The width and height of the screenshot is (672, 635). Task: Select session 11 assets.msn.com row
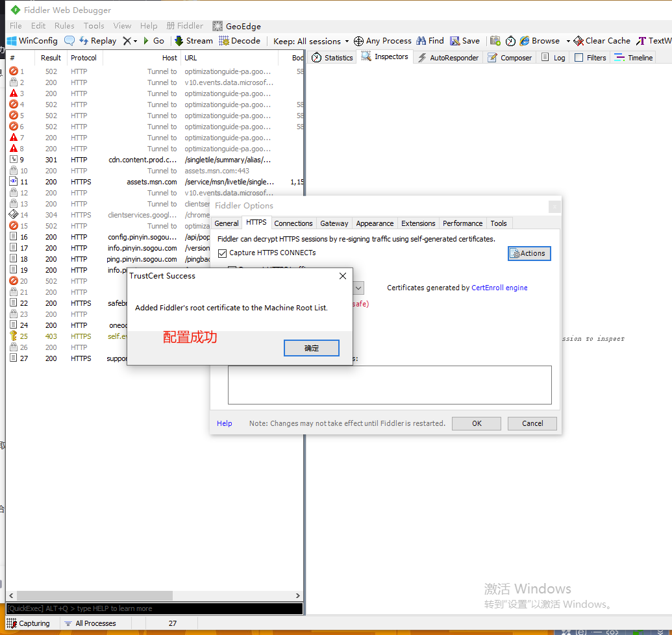tap(155, 182)
